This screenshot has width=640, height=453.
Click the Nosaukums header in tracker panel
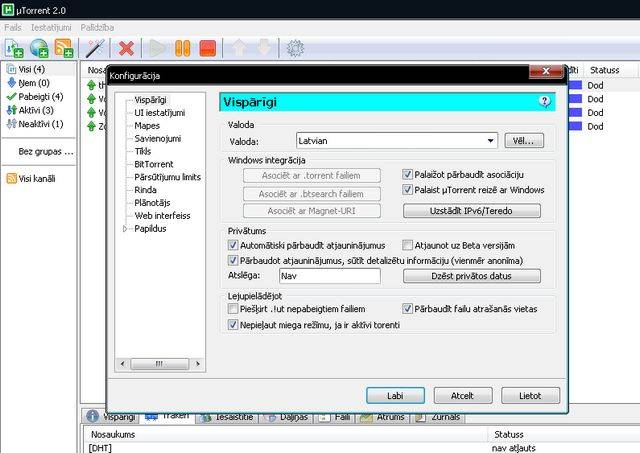point(113,435)
